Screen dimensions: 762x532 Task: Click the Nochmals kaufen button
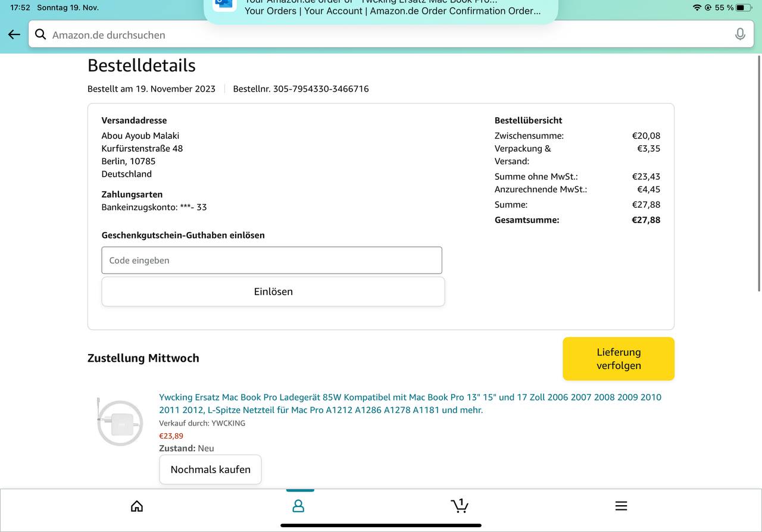click(210, 470)
